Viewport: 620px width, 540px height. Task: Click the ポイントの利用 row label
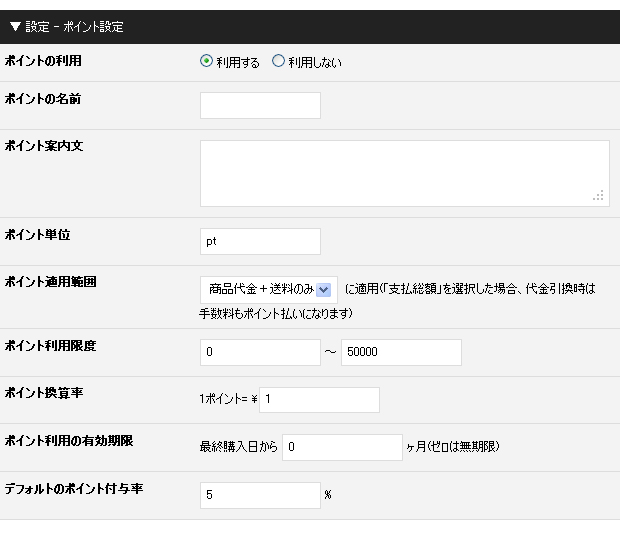(43, 61)
